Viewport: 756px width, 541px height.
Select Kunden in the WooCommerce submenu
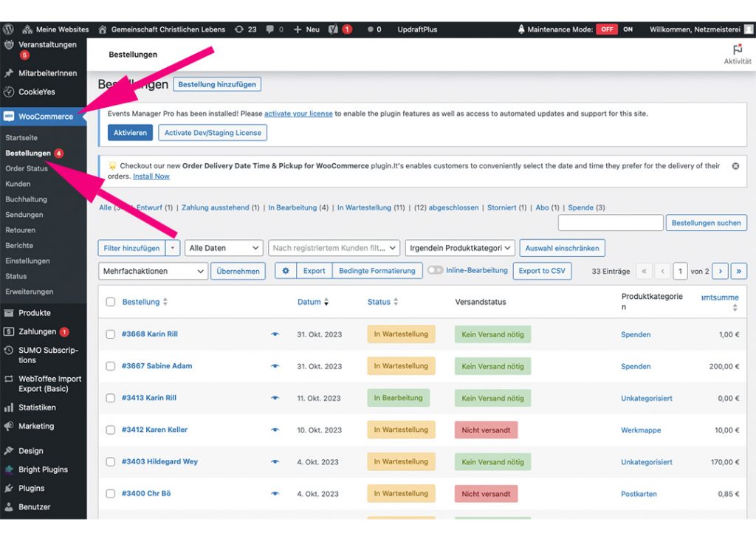[18, 184]
